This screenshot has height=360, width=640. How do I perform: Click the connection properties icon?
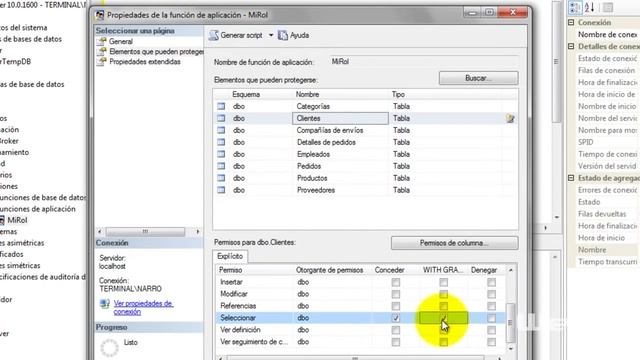[x=104, y=304]
